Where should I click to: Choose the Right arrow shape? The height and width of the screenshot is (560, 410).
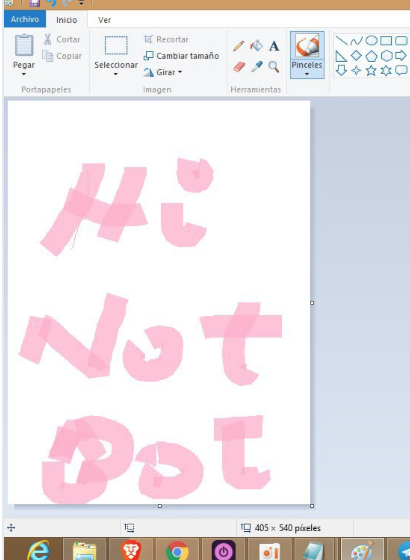pos(401,55)
